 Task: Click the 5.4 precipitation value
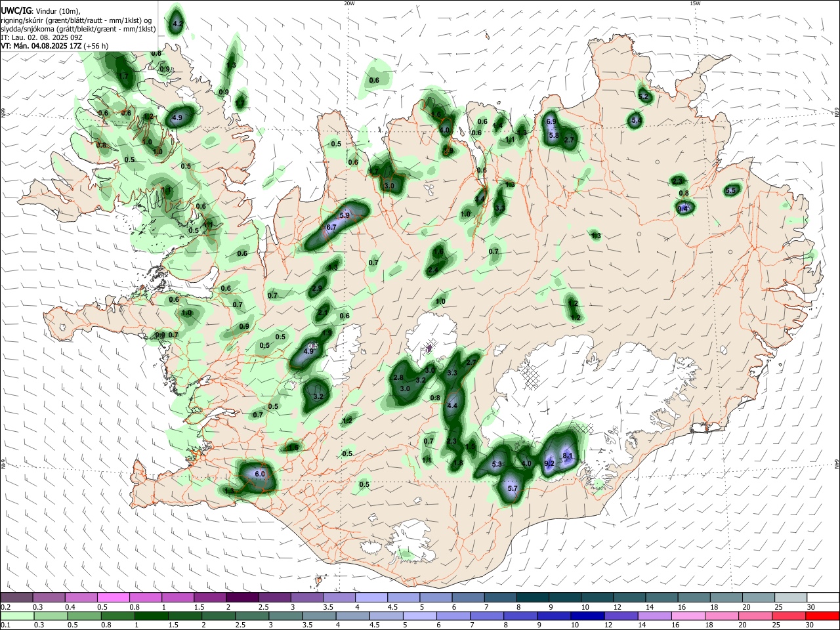[636, 121]
